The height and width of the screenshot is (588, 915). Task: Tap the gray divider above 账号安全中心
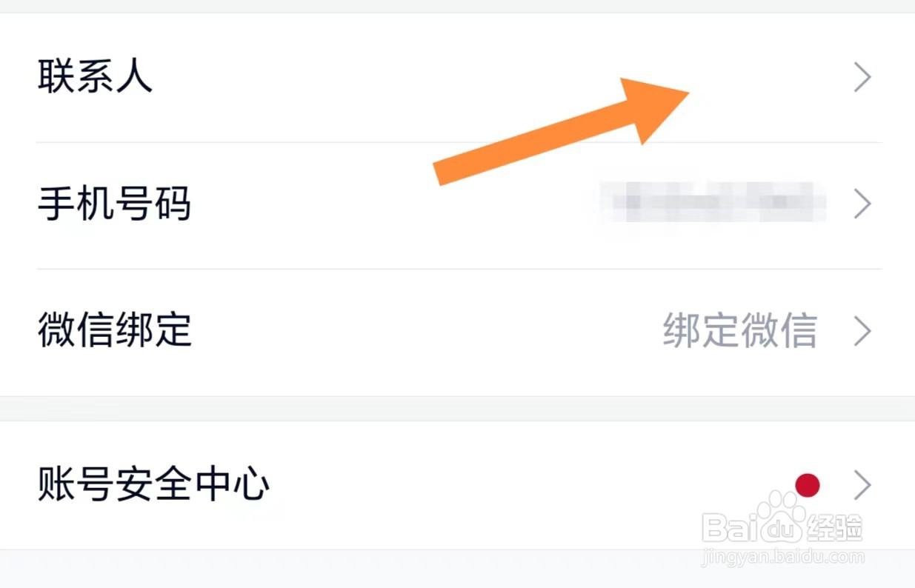[457, 409]
